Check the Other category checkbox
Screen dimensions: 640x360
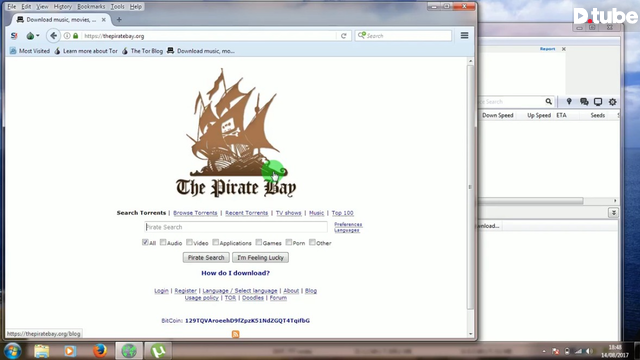pos(312,242)
